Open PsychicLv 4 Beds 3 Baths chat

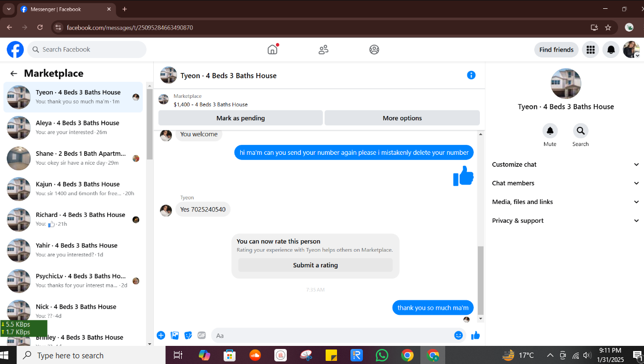pyautogui.click(x=73, y=280)
